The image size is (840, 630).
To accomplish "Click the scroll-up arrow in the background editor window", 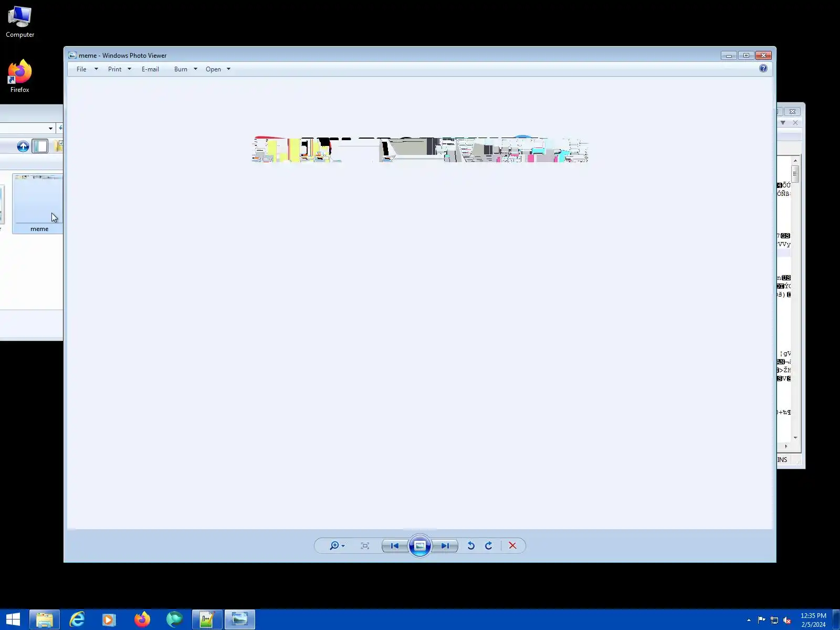I will point(795,161).
